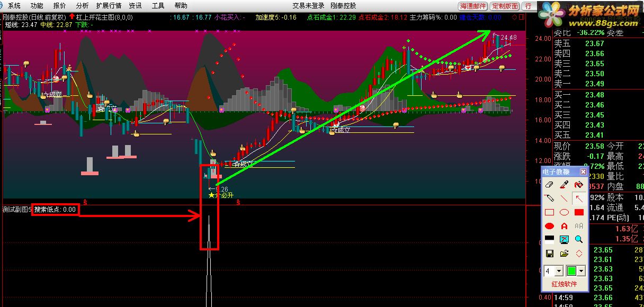The image size is (644, 307).
Task: Activate the magnifier zoom tool
Action: point(579,239)
